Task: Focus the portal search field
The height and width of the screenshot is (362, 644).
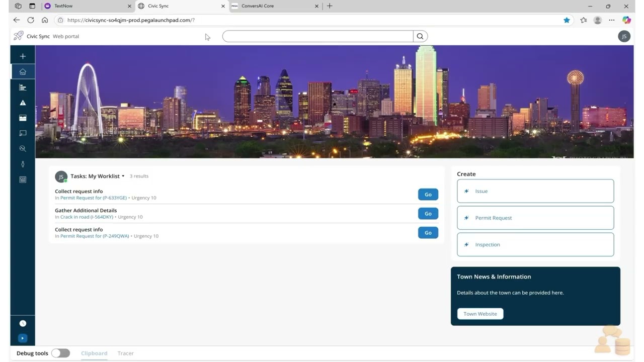Action: coord(318,36)
